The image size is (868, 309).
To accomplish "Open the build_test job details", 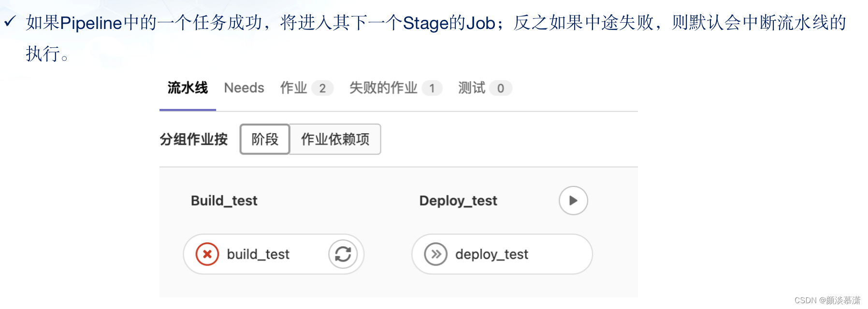I will click(x=258, y=254).
